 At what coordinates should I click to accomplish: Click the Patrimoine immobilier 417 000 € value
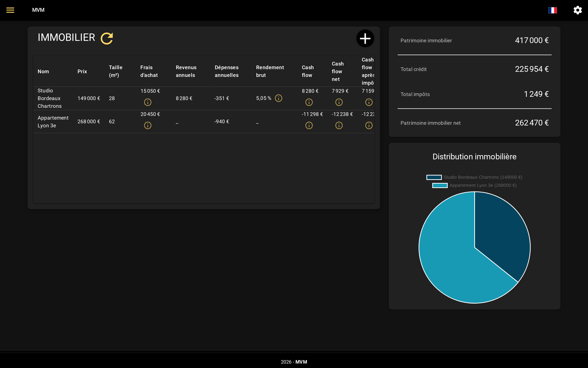(x=532, y=40)
